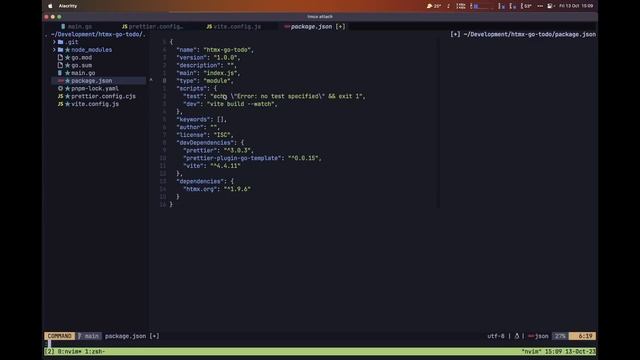Open the Apple menu

pyautogui.click(x=50, y=6)
